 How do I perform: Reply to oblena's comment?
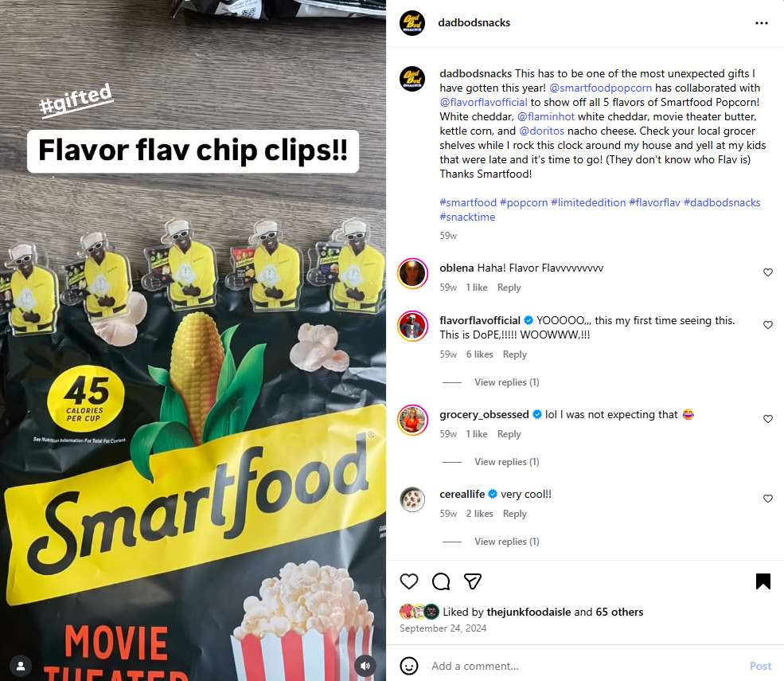tap(509, 288)
